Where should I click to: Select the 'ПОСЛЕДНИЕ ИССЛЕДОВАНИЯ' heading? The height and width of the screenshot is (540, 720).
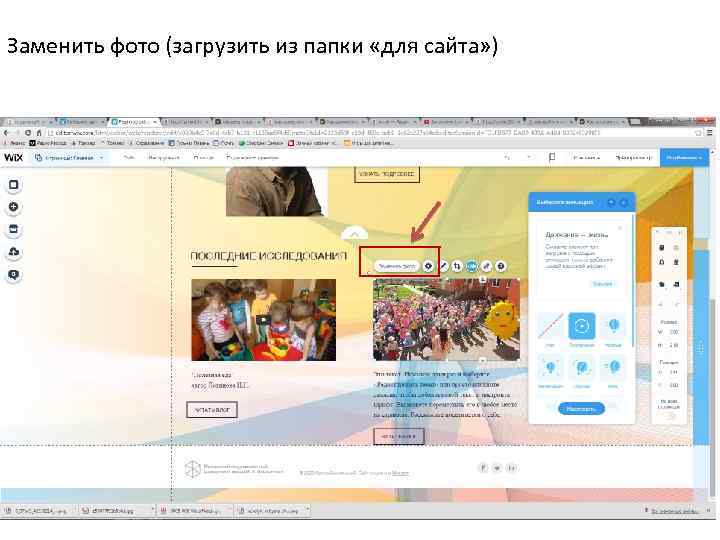[269, 256]
